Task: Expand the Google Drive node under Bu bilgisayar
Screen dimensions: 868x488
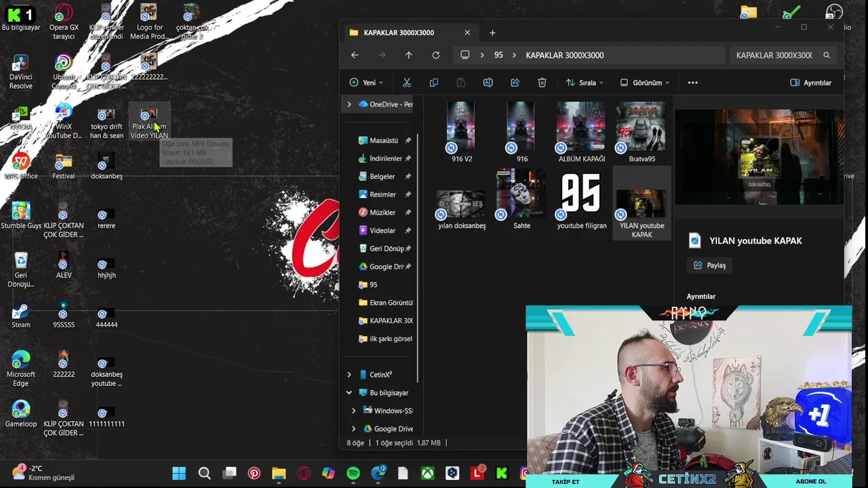Action: pyautogui.click(x=353, y=428)
